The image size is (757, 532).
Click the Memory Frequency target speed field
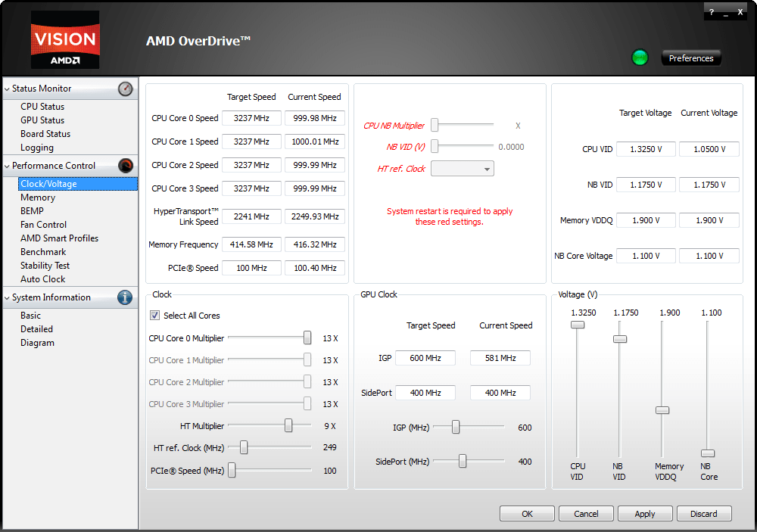pos(251,244)
